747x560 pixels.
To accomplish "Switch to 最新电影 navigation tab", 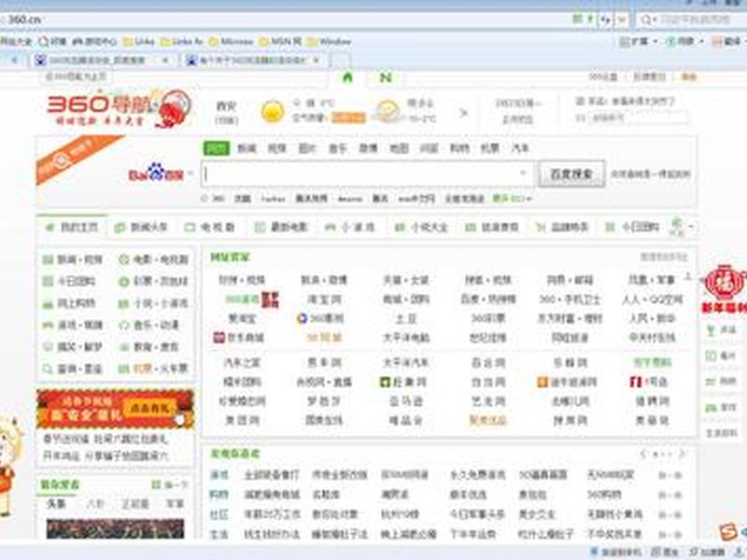I will (282, 227).
